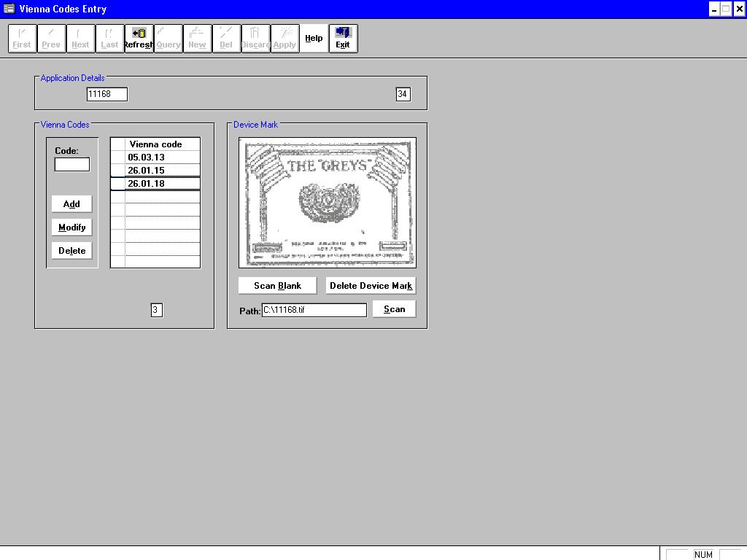Click the First record toolbar icon

point(22,38)
